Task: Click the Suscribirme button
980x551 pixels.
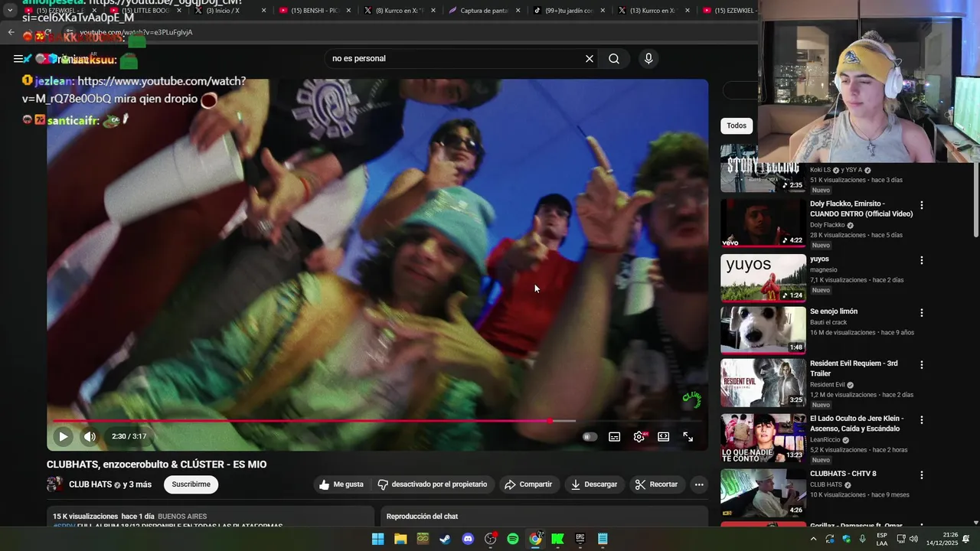Action: click(x=191, y=484)
